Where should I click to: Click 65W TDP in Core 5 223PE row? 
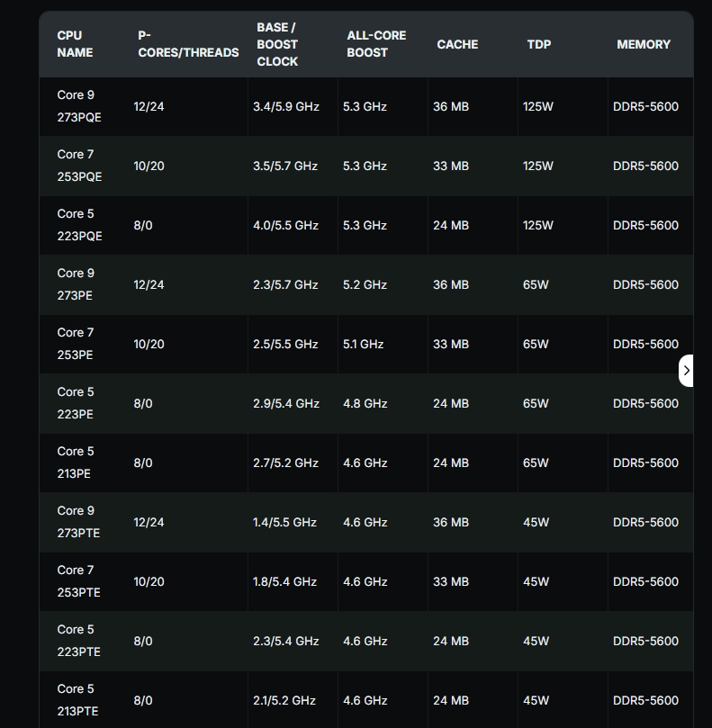(x=536, y=404)
